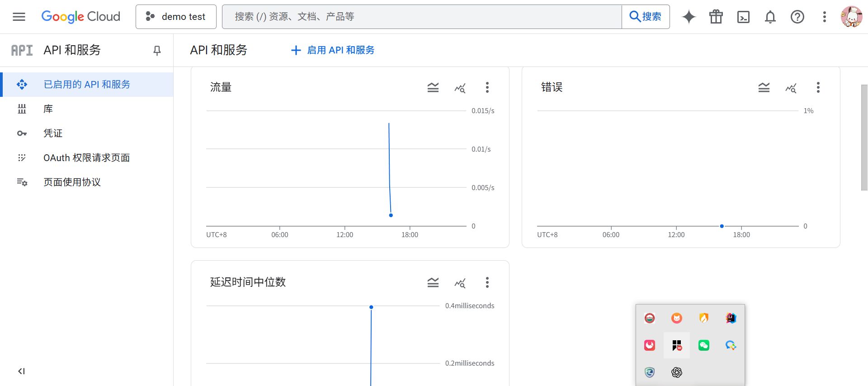Click the API logo icon in sidebar header

click(x=22, y=50)
